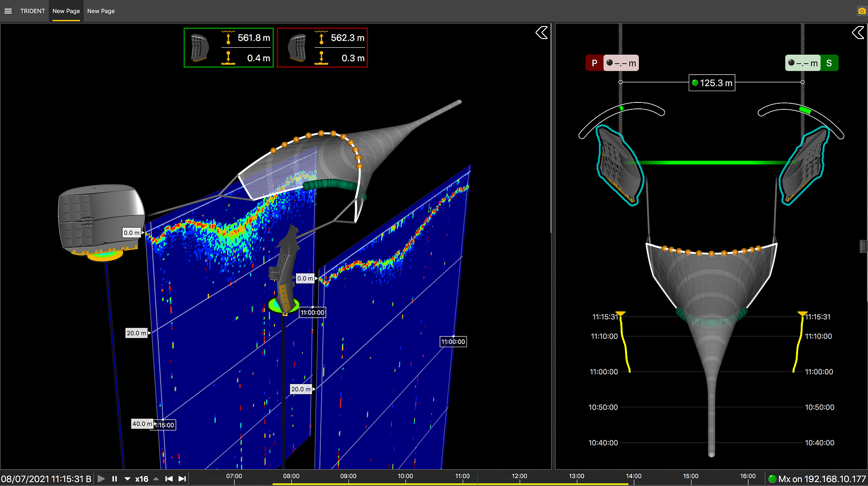This screenshot has height=486, width=868.
Task: Skip to end of recording
Action: [x=182, y=479]
